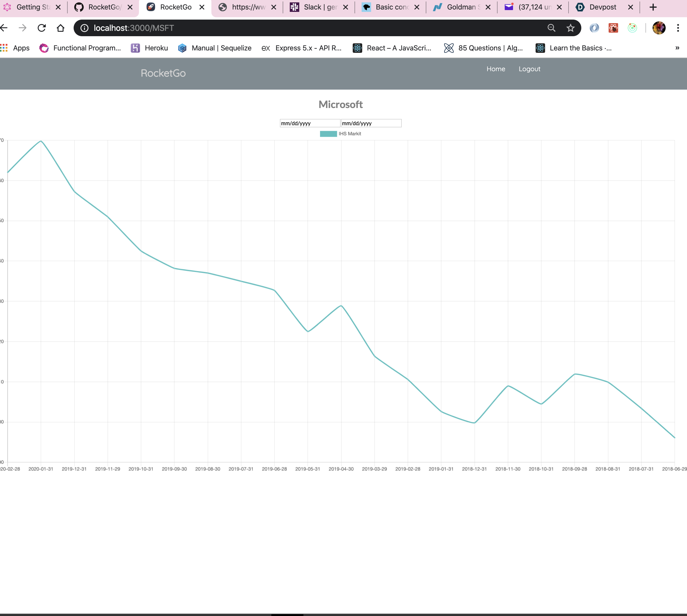
Task: Click the Home navigation link
Action: point(496,69)
